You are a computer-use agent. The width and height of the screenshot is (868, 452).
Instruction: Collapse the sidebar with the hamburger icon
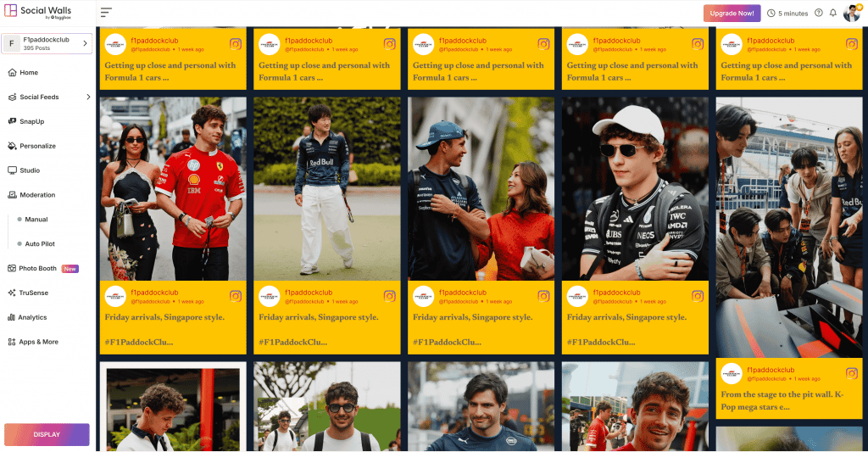click(x=106, y=12)
